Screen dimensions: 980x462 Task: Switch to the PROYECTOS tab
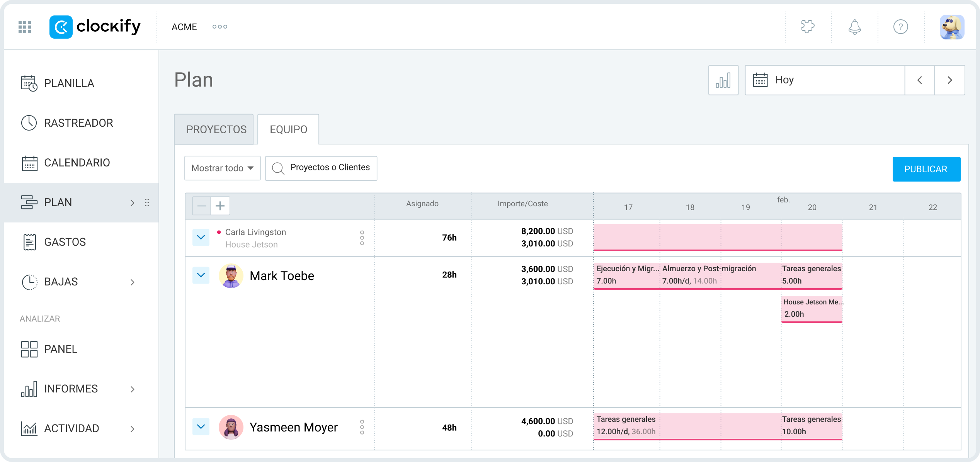(216, 129)
